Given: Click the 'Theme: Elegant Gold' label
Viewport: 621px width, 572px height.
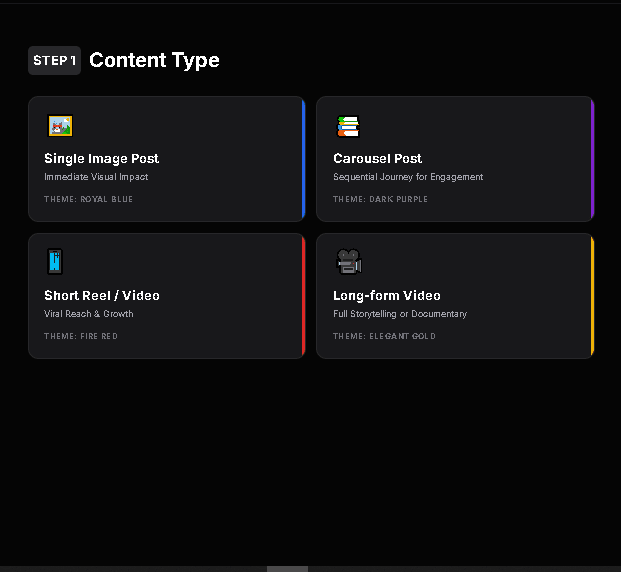Looking at the screenshot, I should 384,336.
